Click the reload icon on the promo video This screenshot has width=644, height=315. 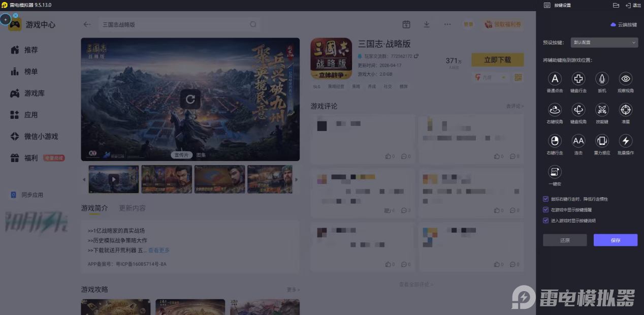[x=190, y=100]
